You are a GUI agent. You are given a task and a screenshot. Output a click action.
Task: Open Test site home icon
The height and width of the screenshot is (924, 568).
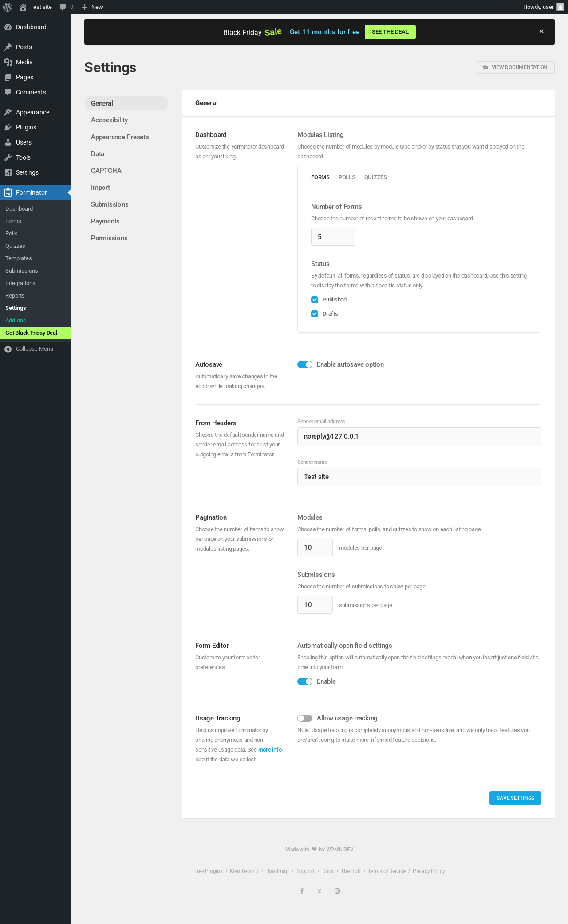click(23, 7)
